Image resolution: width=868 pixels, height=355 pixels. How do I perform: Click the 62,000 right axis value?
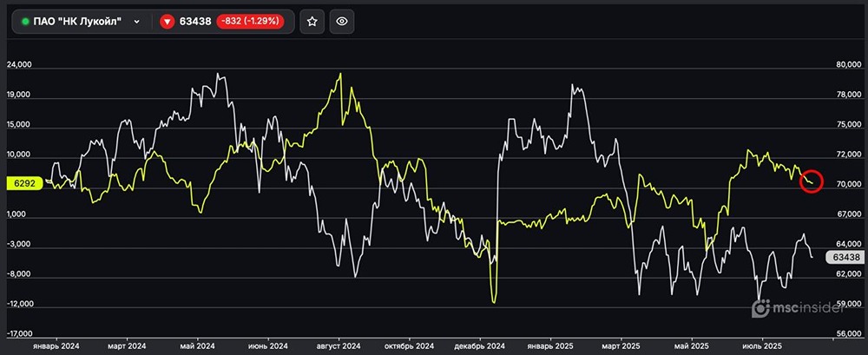pyautogui.click(x=848, y=274)
